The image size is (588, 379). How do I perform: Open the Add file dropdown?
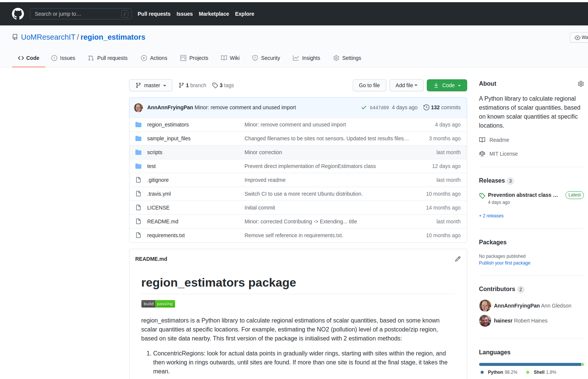tap(406, 85)
